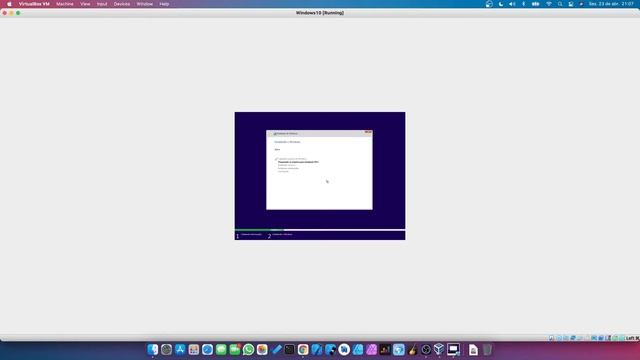Open the document file in the dock
Viewport: 640px width, 360px height.
coord(473,349)
